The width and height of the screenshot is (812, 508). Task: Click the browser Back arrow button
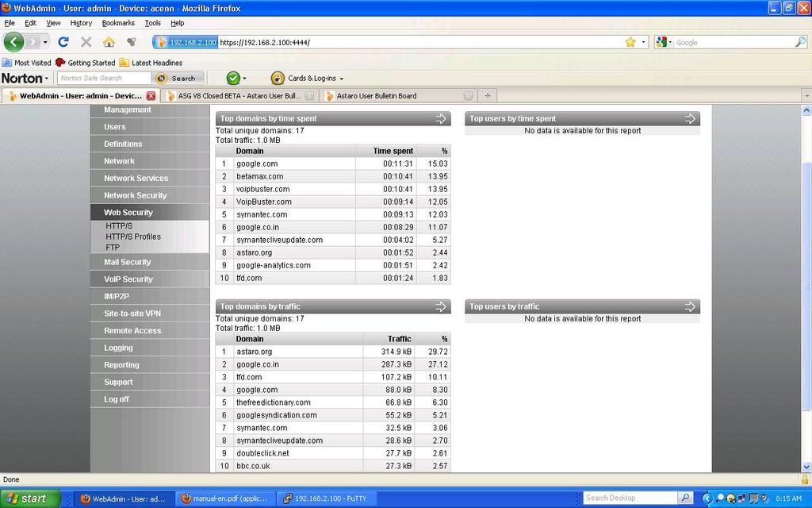(14, 42)
